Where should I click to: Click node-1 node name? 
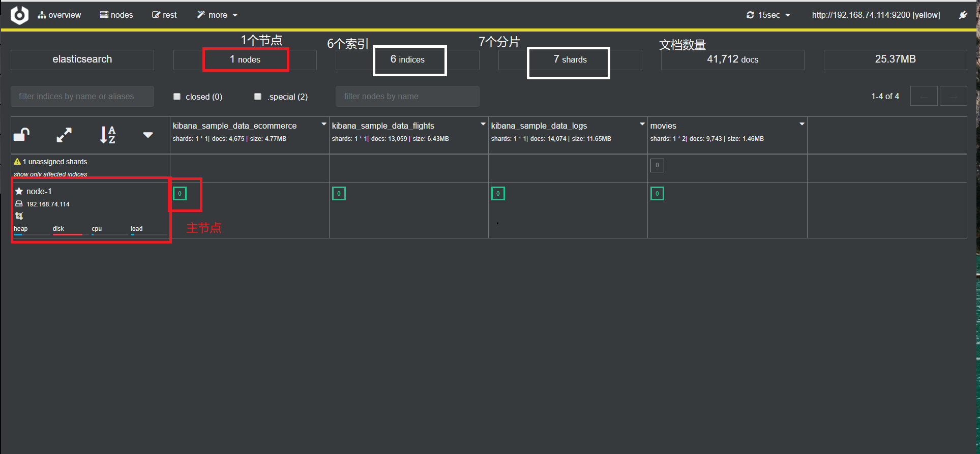coord(39,191)
